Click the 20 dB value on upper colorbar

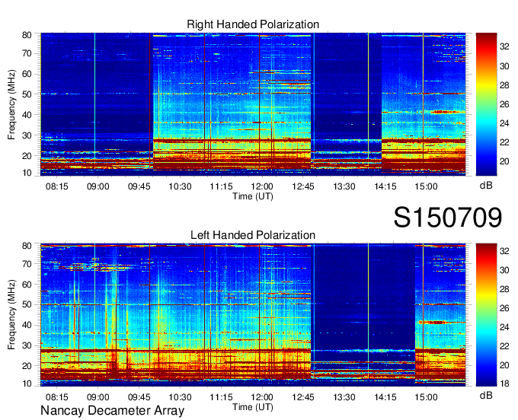click(x=504, y=161)
